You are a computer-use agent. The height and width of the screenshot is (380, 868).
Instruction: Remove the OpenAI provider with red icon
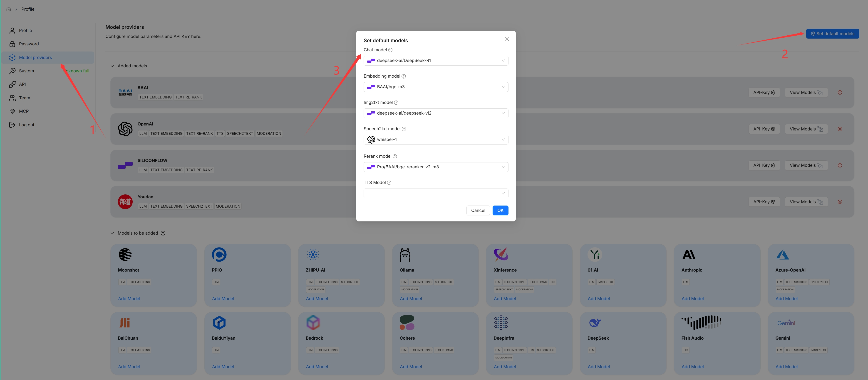(x=840, y=129)
